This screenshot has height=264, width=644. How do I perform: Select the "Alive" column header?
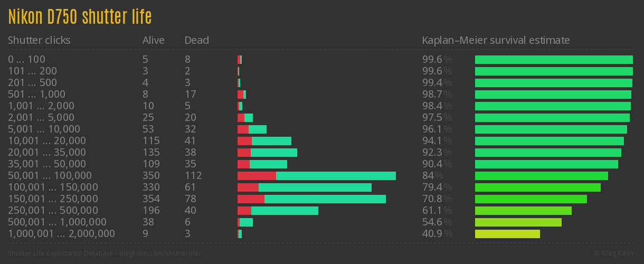[x=153, y=40]
